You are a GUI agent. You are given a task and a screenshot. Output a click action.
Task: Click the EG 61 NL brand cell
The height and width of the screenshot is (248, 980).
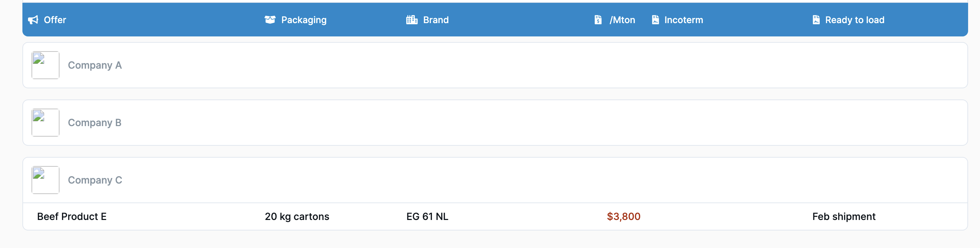tap(427, 216)
